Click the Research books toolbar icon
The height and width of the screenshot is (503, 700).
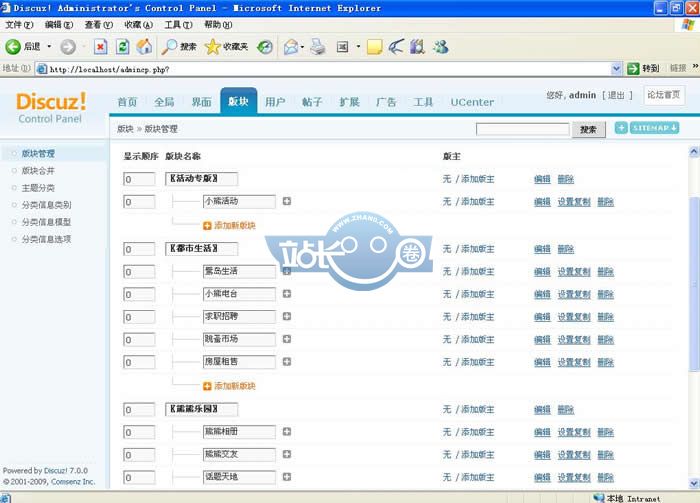[417, 46]
